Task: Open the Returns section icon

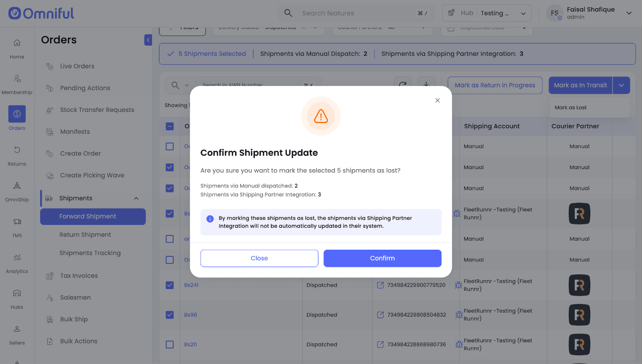Action: pyautogui.click(x=17, y=150)
